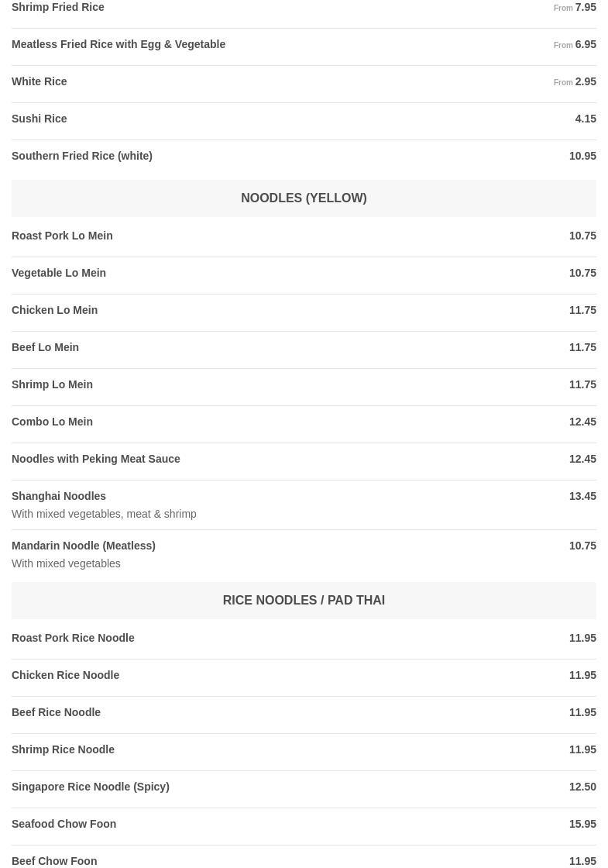
Task: Choose White Rice from the menu
Action: [40, 82]
